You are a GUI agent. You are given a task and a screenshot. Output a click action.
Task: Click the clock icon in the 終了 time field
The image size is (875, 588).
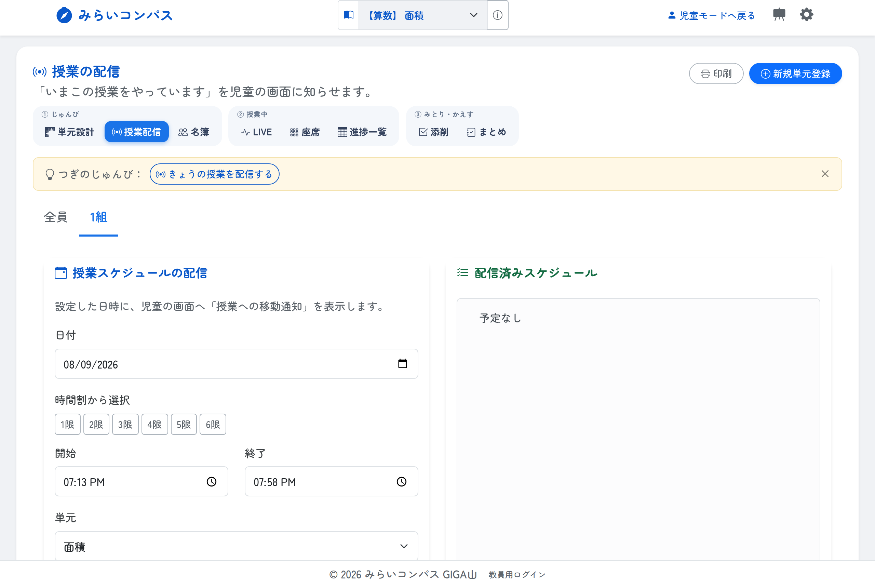(x=402, y=481)
